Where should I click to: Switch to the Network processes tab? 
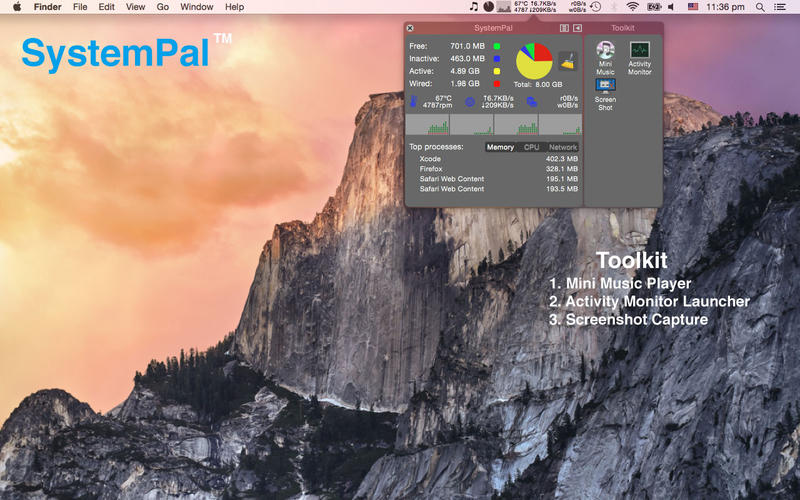click(562, 147)
